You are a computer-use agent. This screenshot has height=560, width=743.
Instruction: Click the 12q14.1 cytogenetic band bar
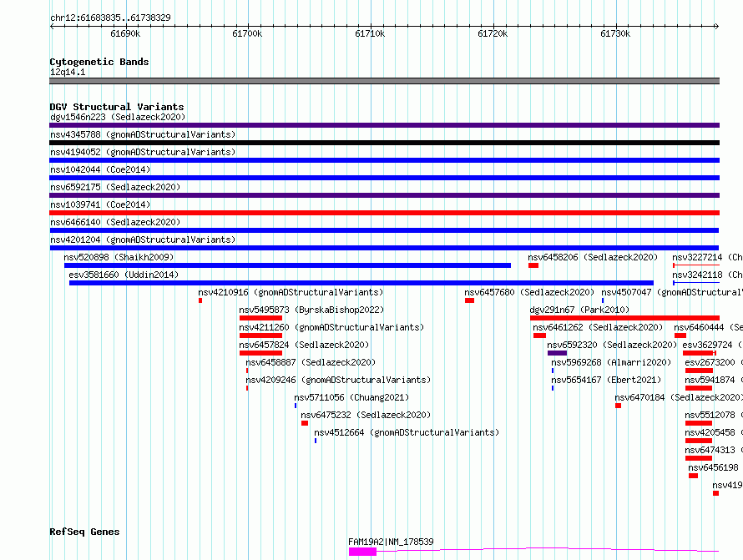pyautogui.click(x=384, y=81)
